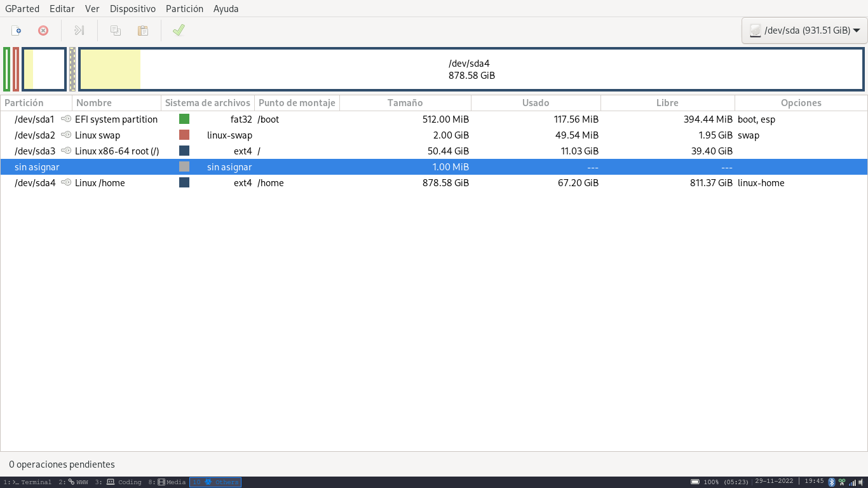Open the Ver menu
The width and height of the screenshot is (868, 488).
coord(92,9)
